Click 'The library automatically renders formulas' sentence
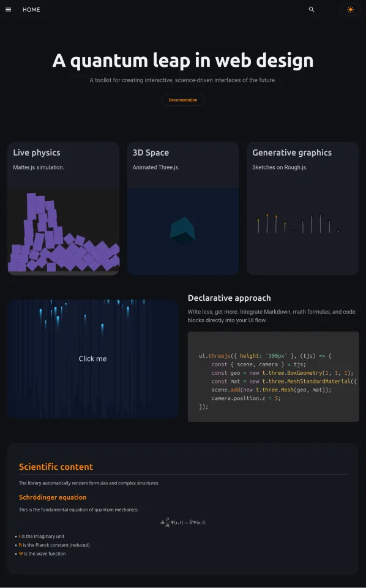366x588 pixels. (x=89, y=483)
